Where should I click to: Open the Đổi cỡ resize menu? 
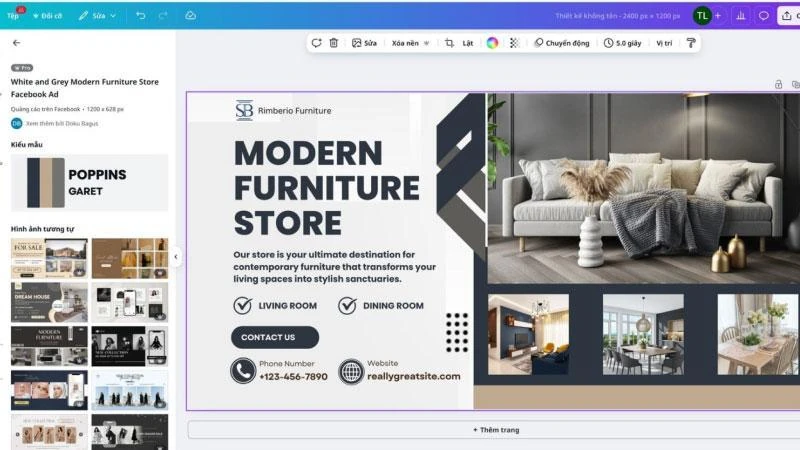click(47, 16)
